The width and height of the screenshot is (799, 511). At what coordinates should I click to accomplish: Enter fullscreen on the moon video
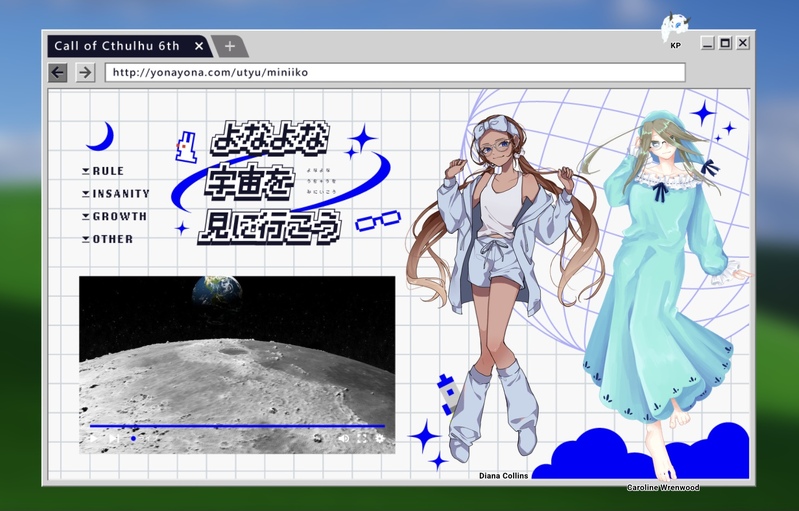[362, 438]
